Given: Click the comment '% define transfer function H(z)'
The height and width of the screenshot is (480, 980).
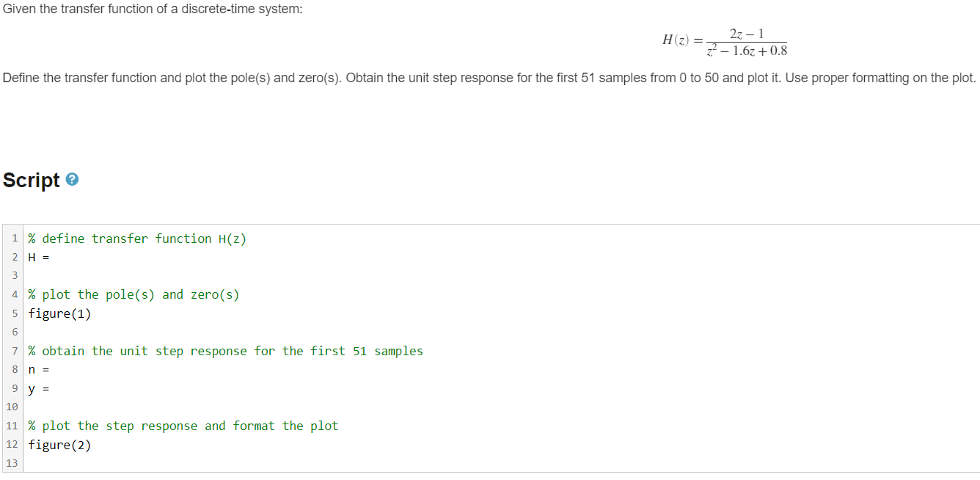Looking at the screenshot, I should click(136, 238).
